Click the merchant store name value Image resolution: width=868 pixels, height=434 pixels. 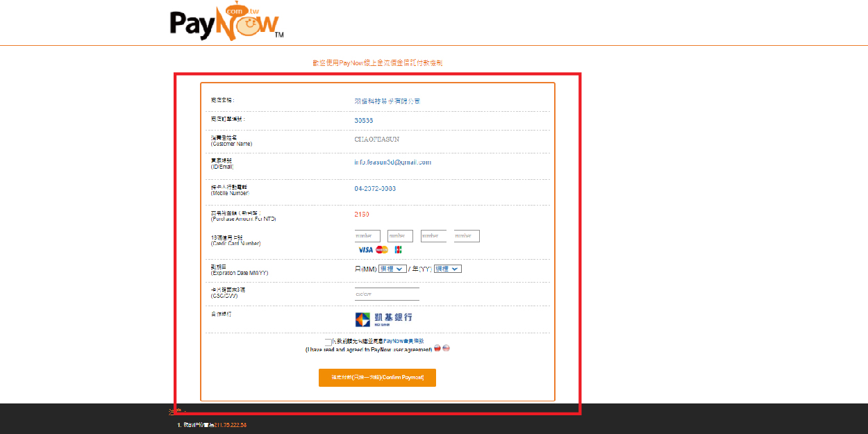(x=387, y=101)
